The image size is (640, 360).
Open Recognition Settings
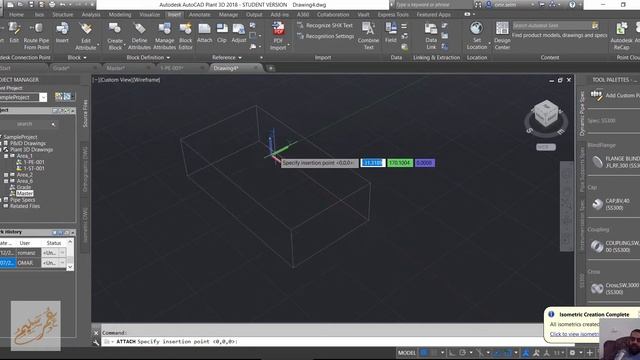325,36
